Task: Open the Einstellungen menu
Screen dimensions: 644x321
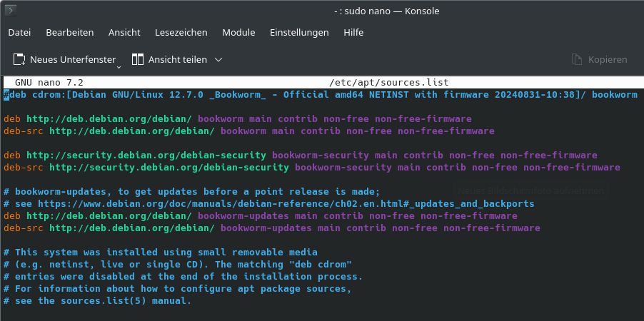Action: [x=299, y=32]
